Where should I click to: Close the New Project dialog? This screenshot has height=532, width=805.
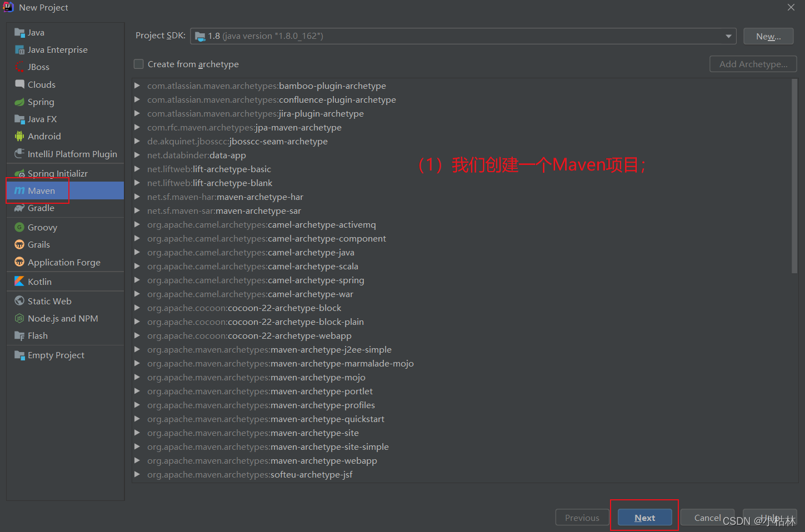pyautogui.click(x=791, y=7)
